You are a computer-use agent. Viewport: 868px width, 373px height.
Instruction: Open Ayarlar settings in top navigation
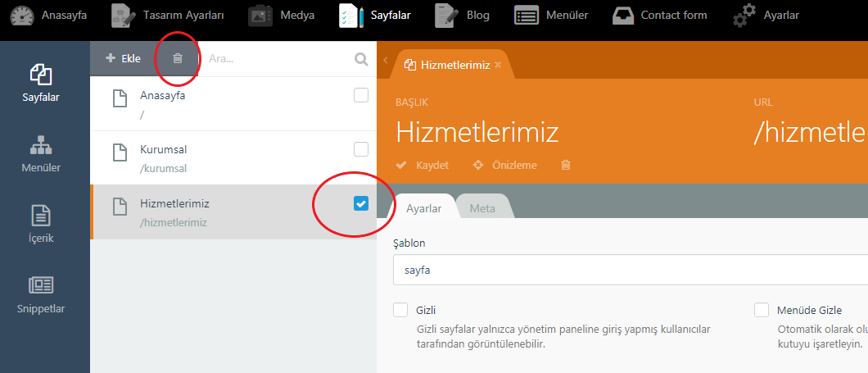point(766,16)
